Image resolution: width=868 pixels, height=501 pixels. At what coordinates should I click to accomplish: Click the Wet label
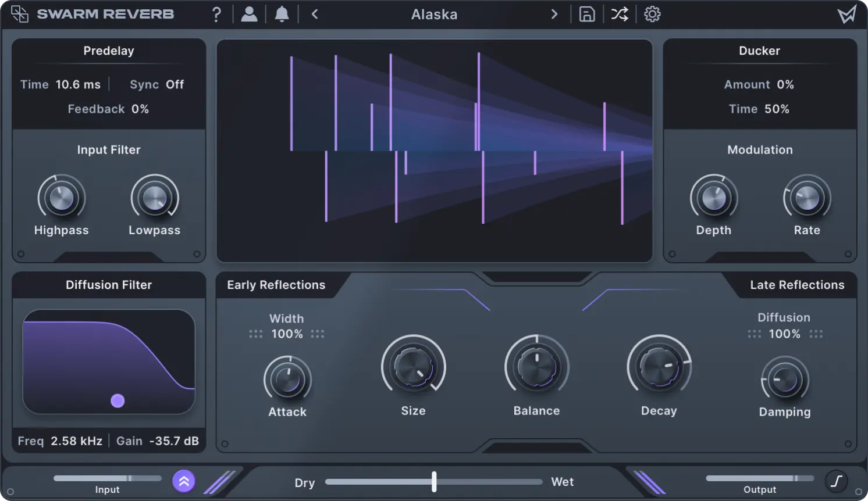click(563, 481)
